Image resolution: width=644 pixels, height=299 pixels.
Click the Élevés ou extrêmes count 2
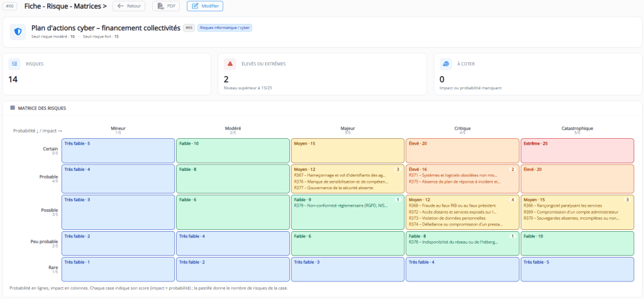tap(226, 79)
